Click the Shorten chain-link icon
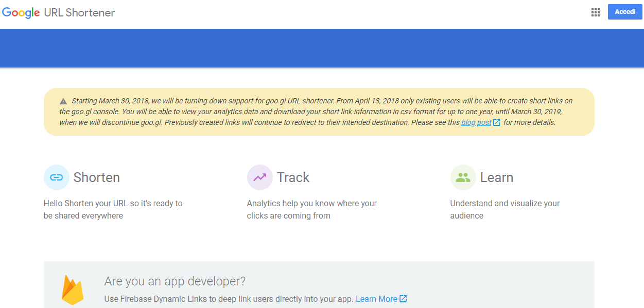This screenshot has height=308, width=644. pos(57,177)
